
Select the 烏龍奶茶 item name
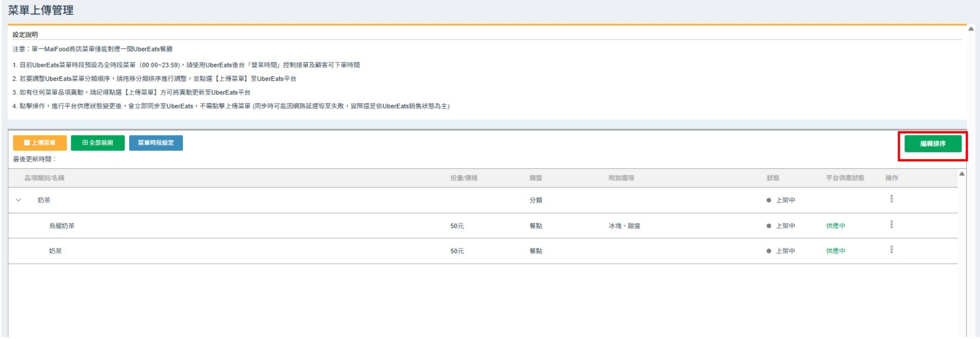62,226
